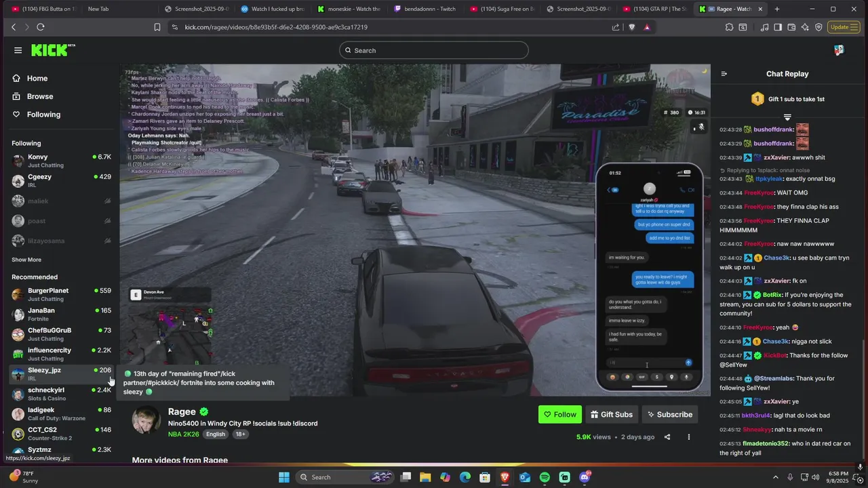Open Spotify from taskbar
The height and width of the screenshot is (488, 868).
[545, 477]
